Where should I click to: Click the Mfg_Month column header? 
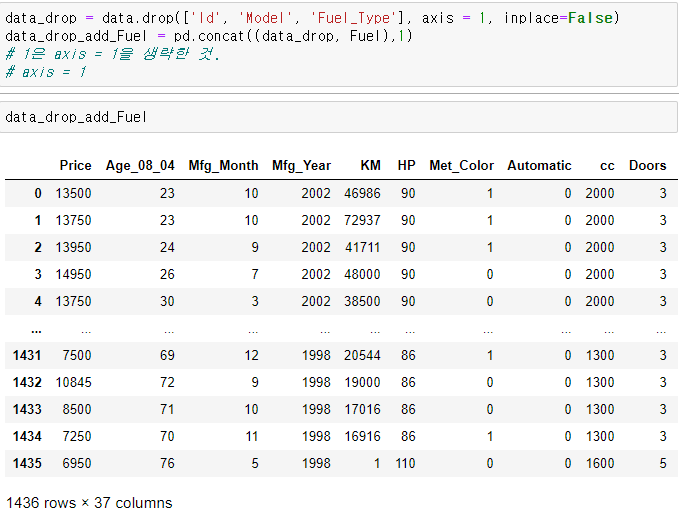(x=223, y=165)
